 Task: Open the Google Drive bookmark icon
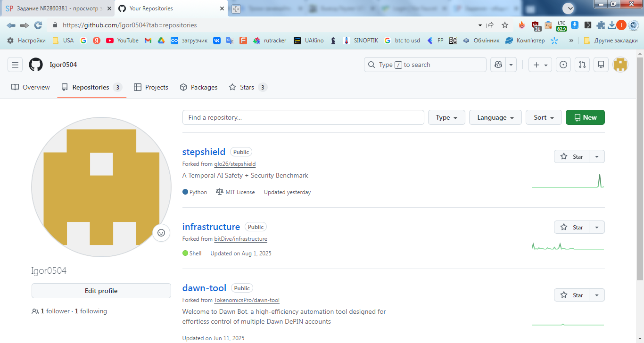click(x=161, y=41)
